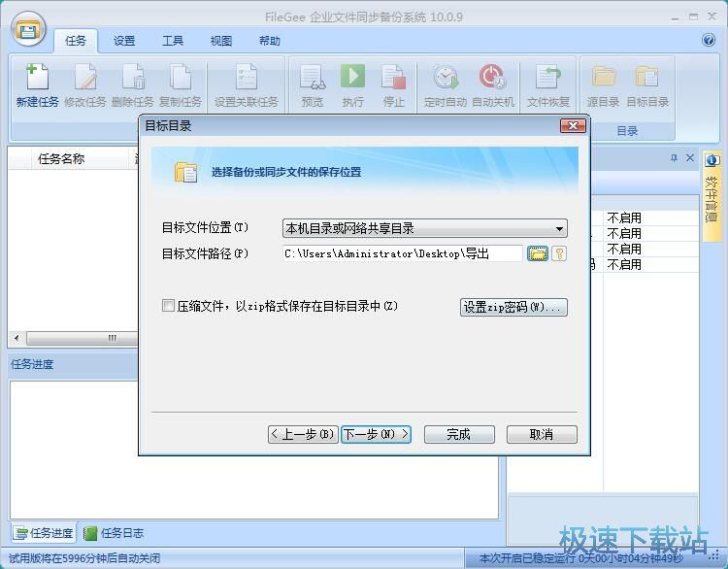
Task: Click the Stop (停止) toolbar icon
Action: (x=394, y=77)
